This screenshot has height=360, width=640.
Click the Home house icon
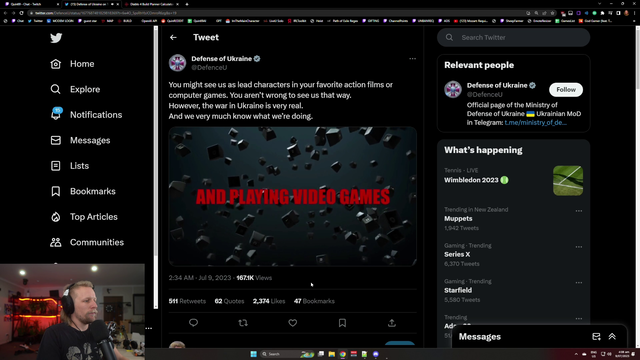click(x=56, y=64)
